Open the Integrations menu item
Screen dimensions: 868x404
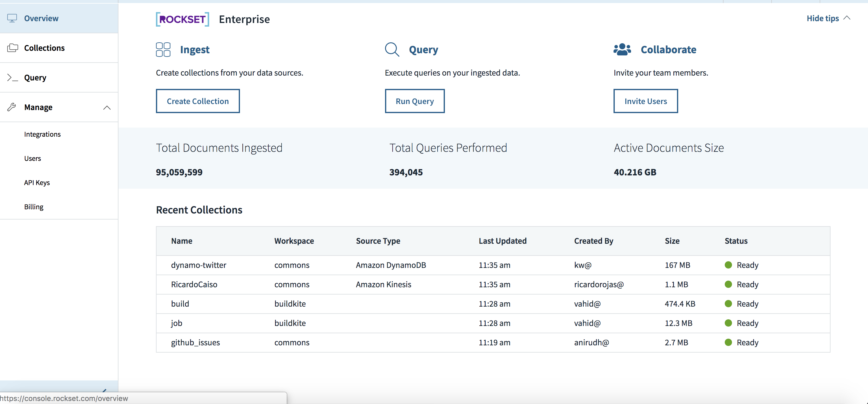click(x=42, y=134)
